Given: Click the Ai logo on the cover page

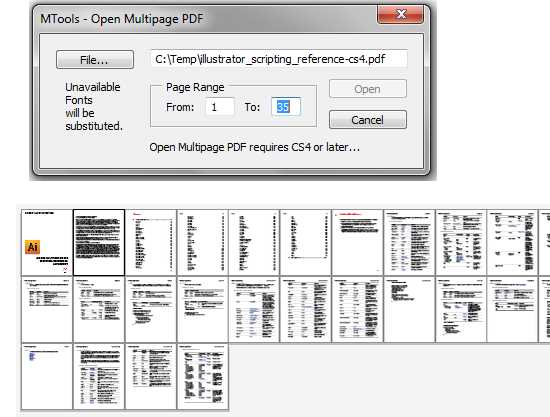Looking at the screenshot, I should coord(32,247).
